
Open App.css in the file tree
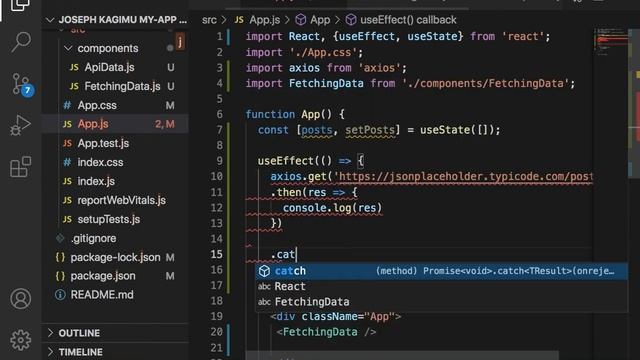pos(97,105)
